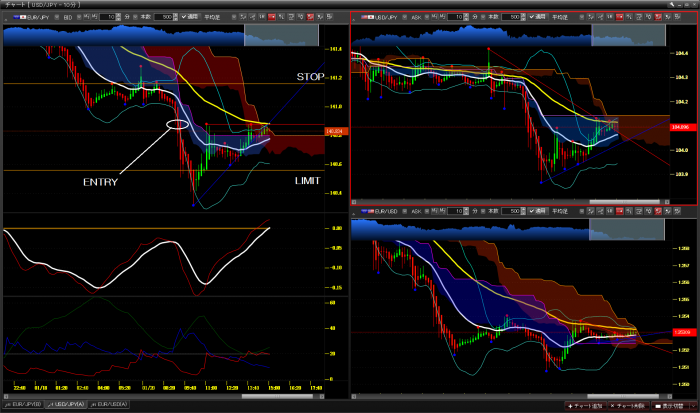Click the M1 shortcut icon in EUR/JPY toolbar
Screen dimensions: 700x413
[86, 17]
